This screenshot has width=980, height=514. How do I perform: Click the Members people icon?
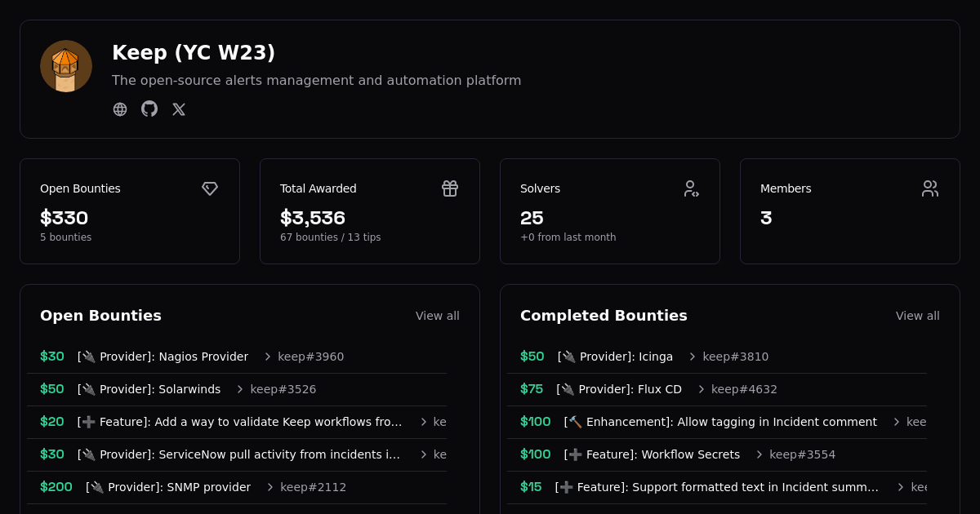[930, 188]
